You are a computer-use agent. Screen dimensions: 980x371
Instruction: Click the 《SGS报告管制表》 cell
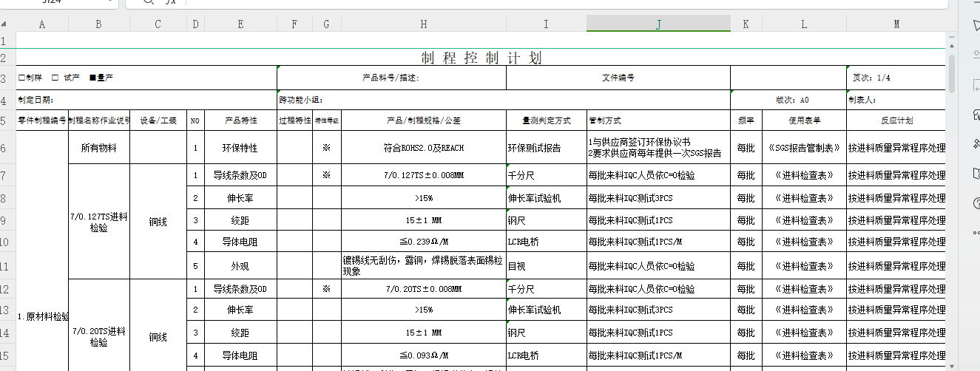pyautogui.click(x=804, y=148)
